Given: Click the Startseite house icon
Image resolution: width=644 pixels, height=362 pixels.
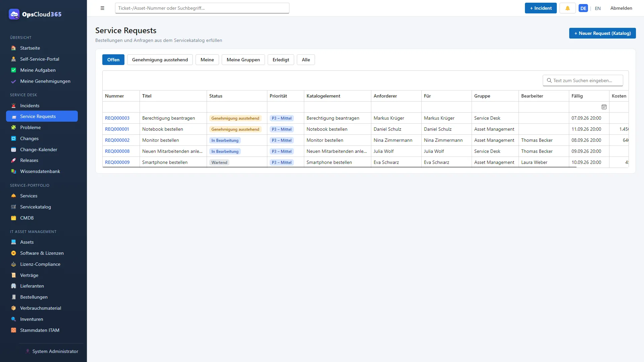Looking at the screenshot, I should (x=13, y=48).
